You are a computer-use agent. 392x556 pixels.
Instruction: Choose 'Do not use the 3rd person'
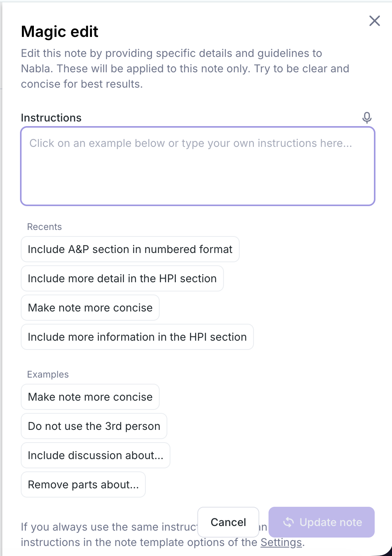click(94, 426)
